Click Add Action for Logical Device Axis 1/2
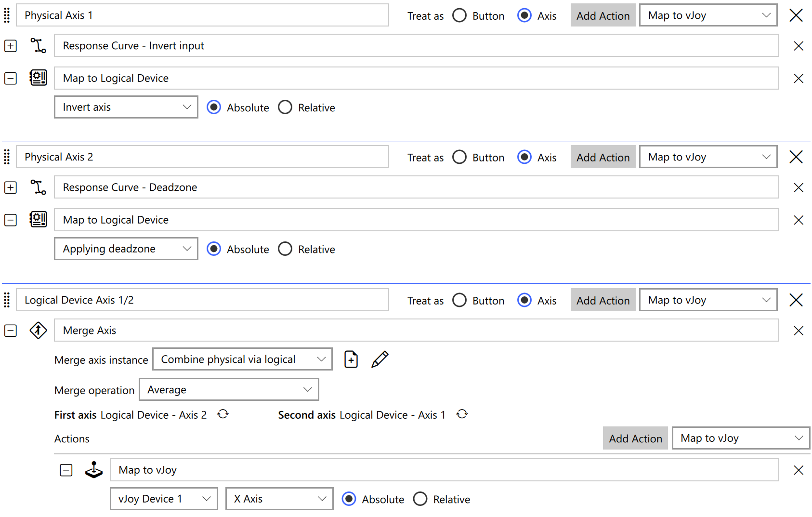Viewport: 812px width, 517px height. coord(602,300)
